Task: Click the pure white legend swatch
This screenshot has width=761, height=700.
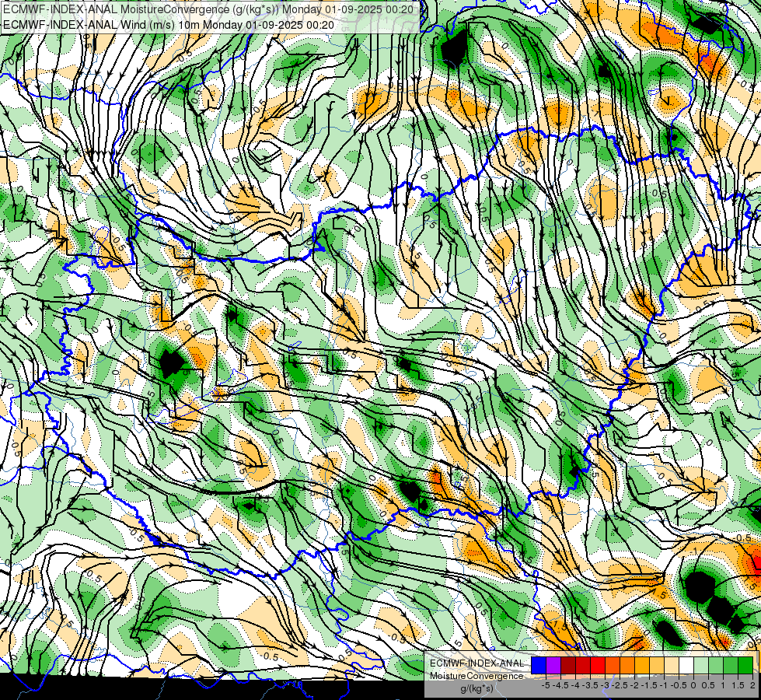Action: [x=686, y=666]
